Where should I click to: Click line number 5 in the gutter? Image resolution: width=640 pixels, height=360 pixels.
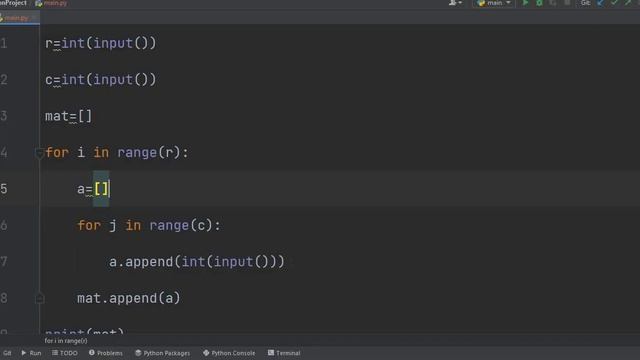pyautogui.click(x=4, y=189)
